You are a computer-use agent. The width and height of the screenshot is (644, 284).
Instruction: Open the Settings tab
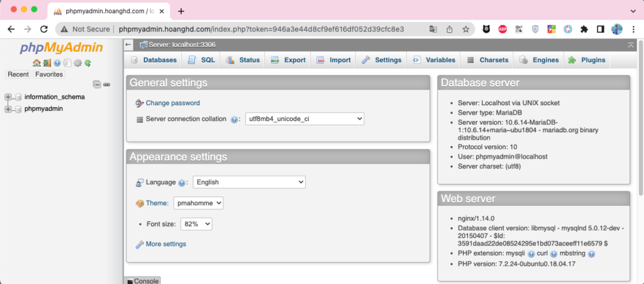[x=381, y=60]
